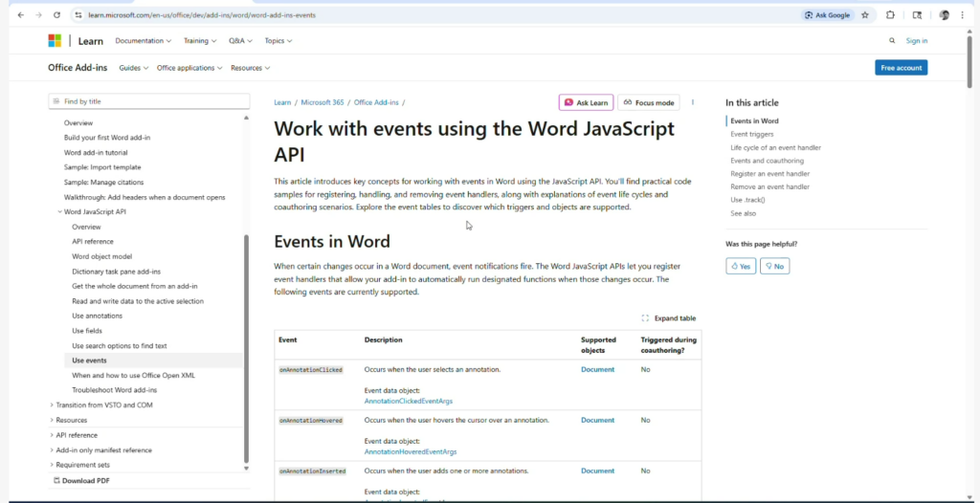Bookmark this page with the star icon

click(x=865, y=15)
